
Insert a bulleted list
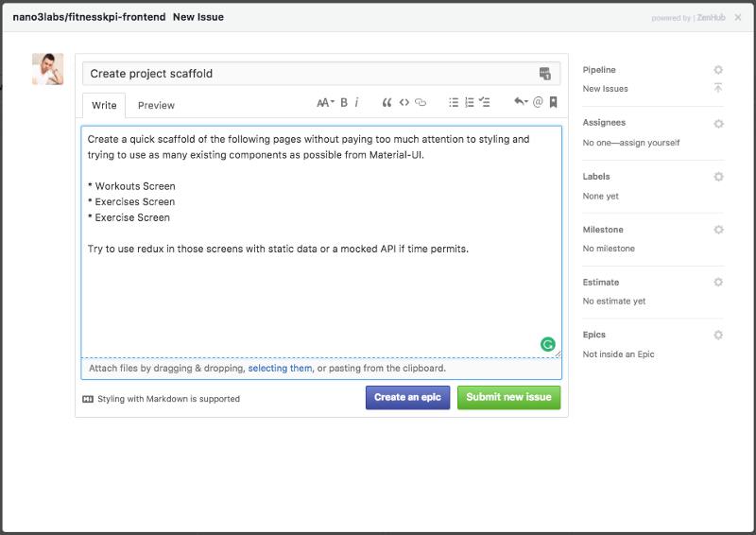tap(453, 103)
